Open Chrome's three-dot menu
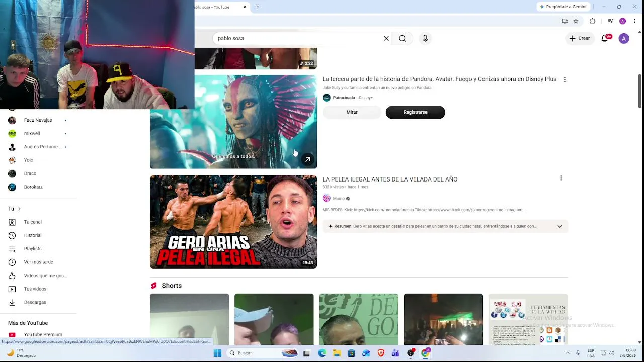Image resolution: width=644 pixels, height=362 pixels. click(635, 21)
